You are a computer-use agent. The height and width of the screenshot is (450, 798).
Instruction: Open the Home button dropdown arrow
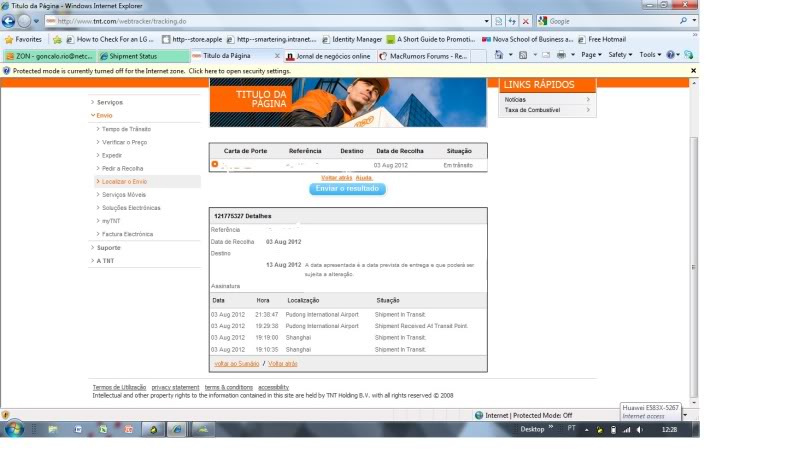[x=510, y=55]
